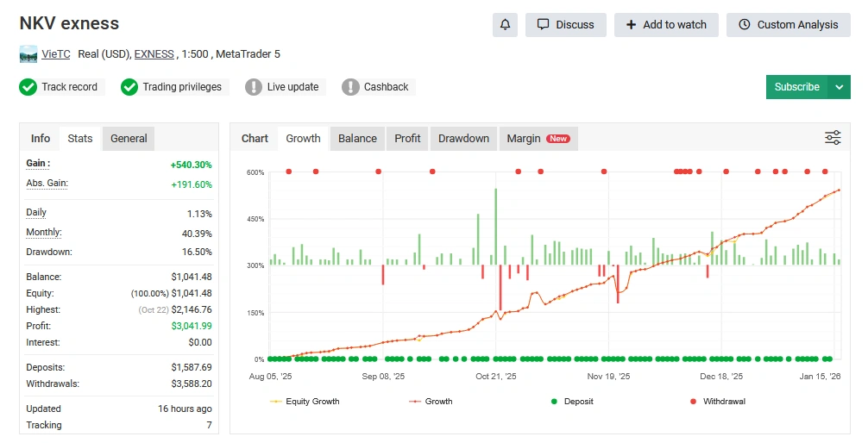868x443 pixels.
Task: Open chart settings sliders icon
Action: tap(832, 138)
